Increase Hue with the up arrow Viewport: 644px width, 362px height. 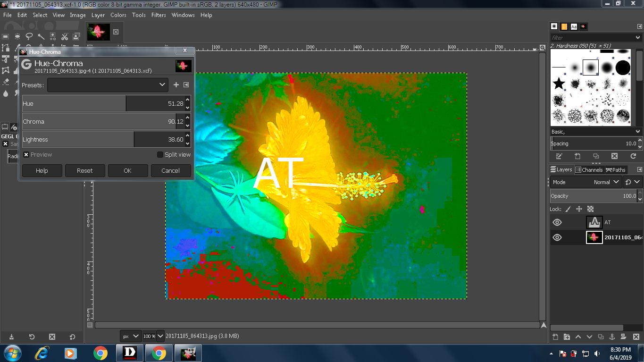pyautogui.click(x=188, y=100)
